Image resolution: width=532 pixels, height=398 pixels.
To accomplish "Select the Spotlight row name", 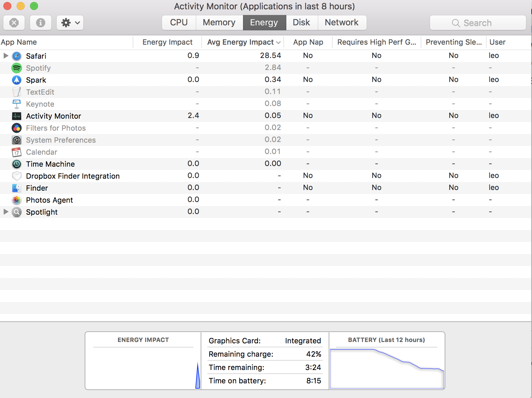I will coord(42,212).
